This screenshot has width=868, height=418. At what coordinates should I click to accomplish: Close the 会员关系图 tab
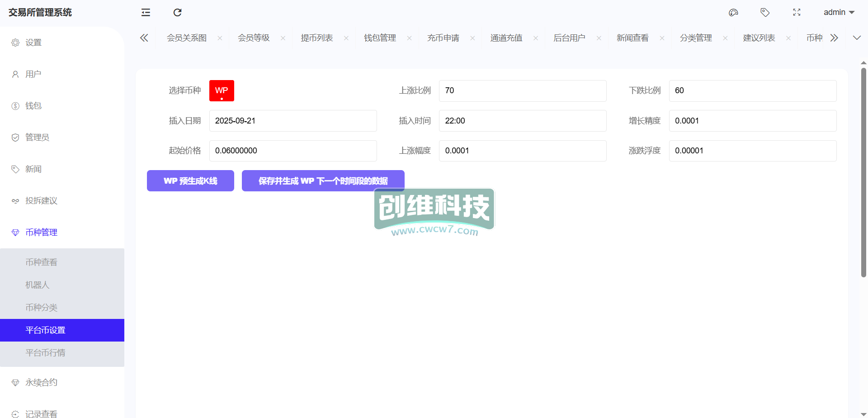click(220, 38)
